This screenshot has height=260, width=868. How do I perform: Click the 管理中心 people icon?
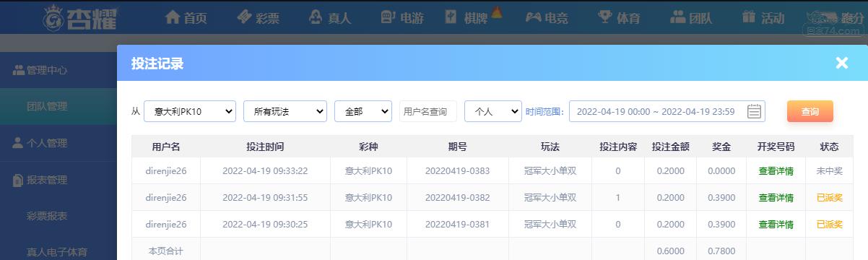pyautogui.click(x=19, y=70)
